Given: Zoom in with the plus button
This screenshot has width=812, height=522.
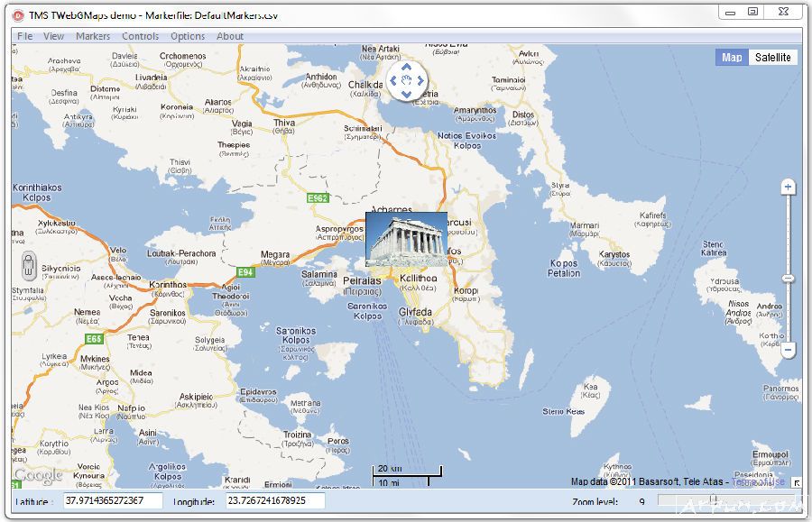Looking at the screenshot, I should click(x=789, y=187).
